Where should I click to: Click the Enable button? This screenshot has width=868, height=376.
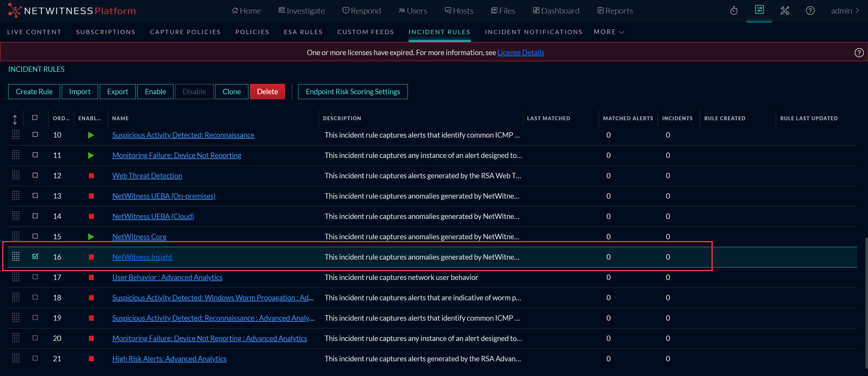click(155, 92)
